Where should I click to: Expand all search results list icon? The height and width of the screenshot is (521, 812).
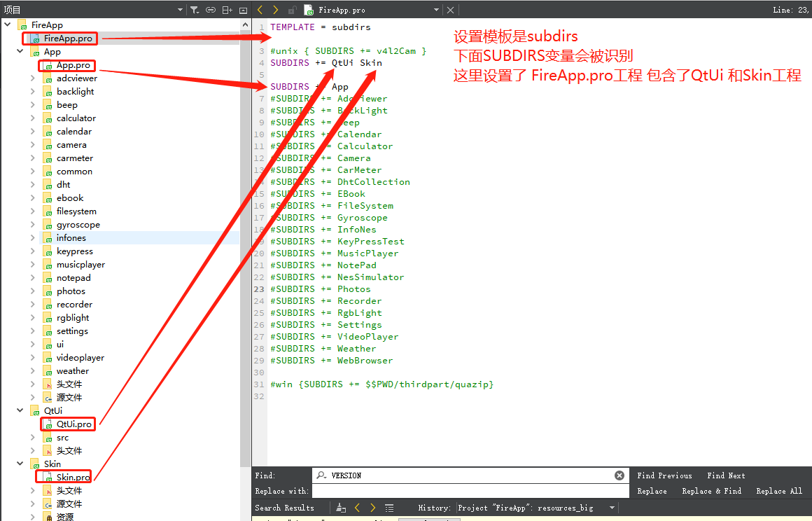click(389, 508)
